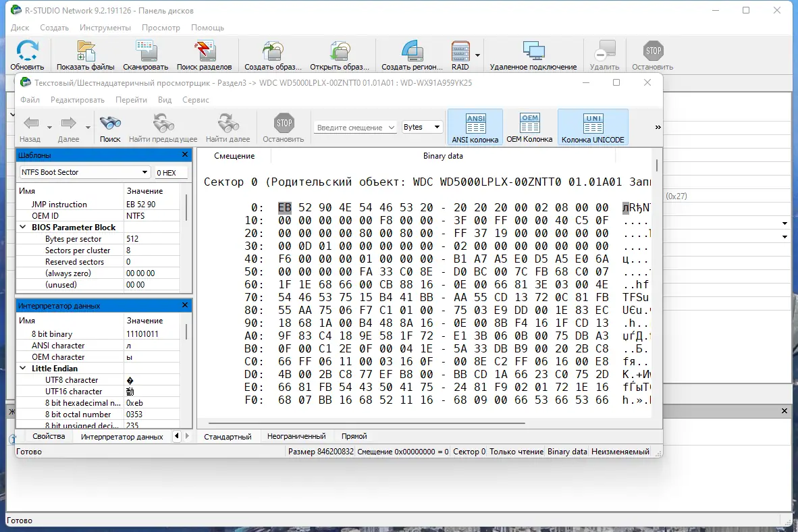Select the OEM ID row

[99, 216]
